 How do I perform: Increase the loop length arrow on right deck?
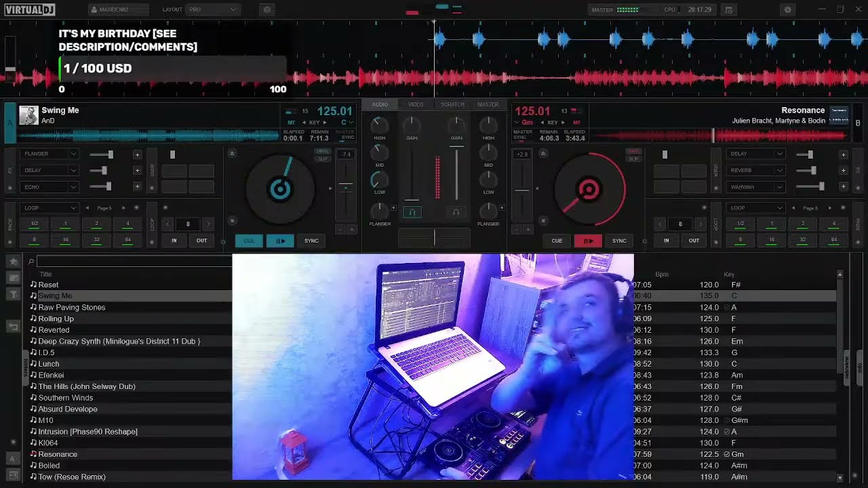click(701, 224)
